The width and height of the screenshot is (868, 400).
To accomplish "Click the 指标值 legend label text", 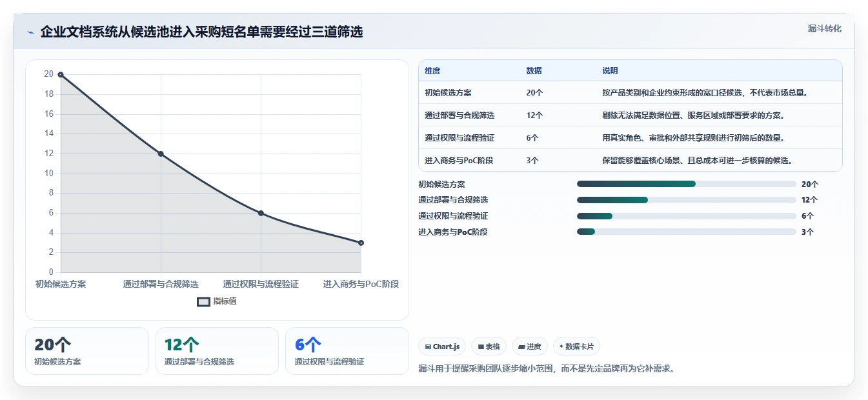I will [x=225, y=301].
